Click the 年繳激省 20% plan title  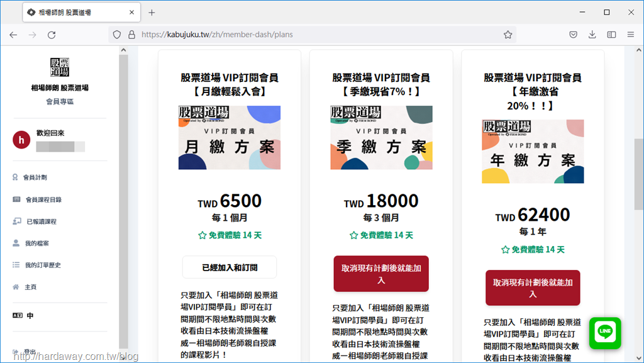coord(533,92)
